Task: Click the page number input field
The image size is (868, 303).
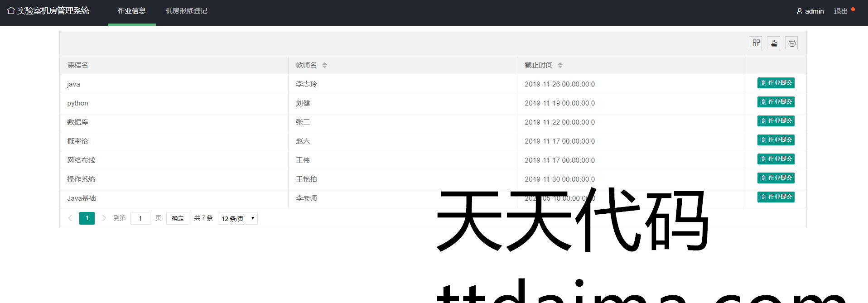Action: coord(140,218)
